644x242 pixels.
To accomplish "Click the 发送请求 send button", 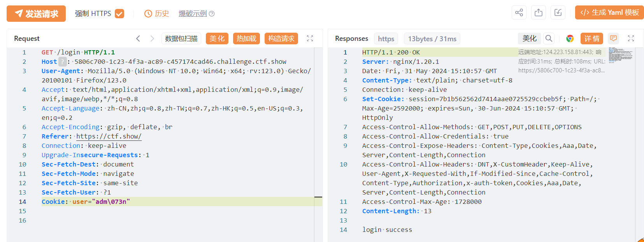I will point(36,14).
